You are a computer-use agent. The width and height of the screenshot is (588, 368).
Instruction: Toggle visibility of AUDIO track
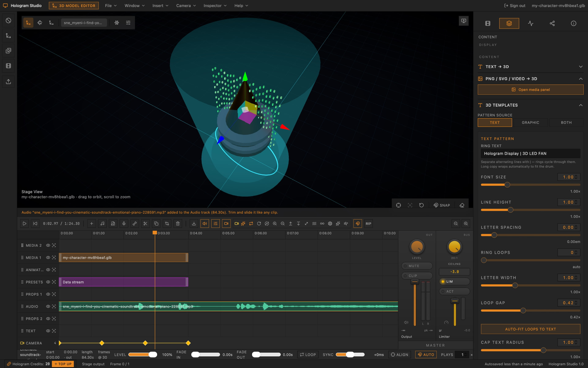pyautogui.click(x=48, y=306)
